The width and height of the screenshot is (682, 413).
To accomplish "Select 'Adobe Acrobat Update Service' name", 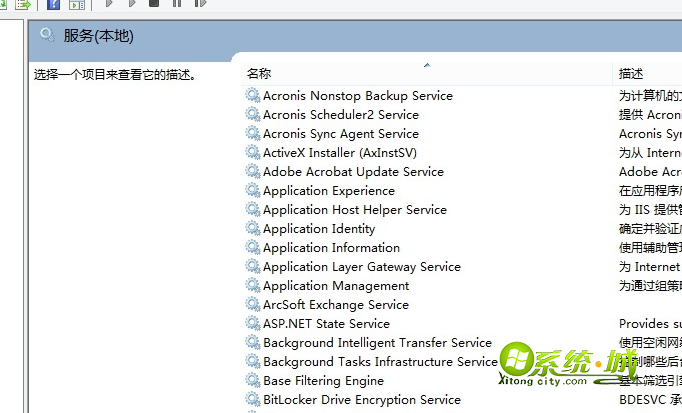I will click(x=354, y=172).
